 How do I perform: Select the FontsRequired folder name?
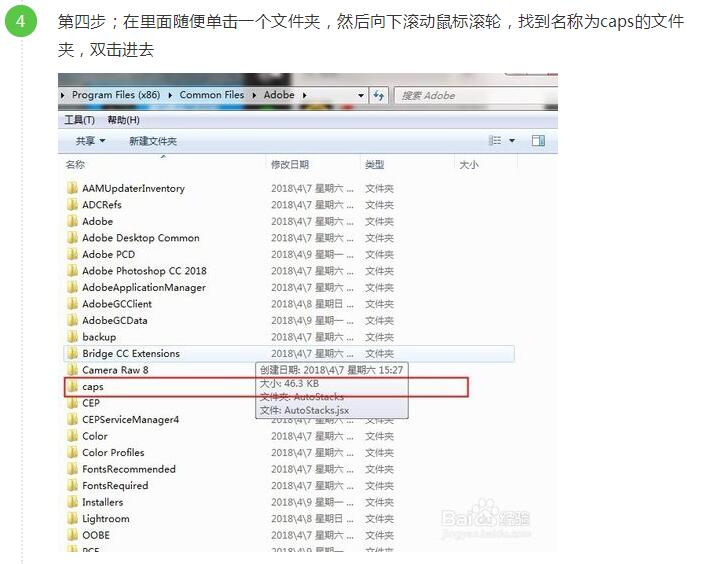pyautogui.click(x=115, y=486)
